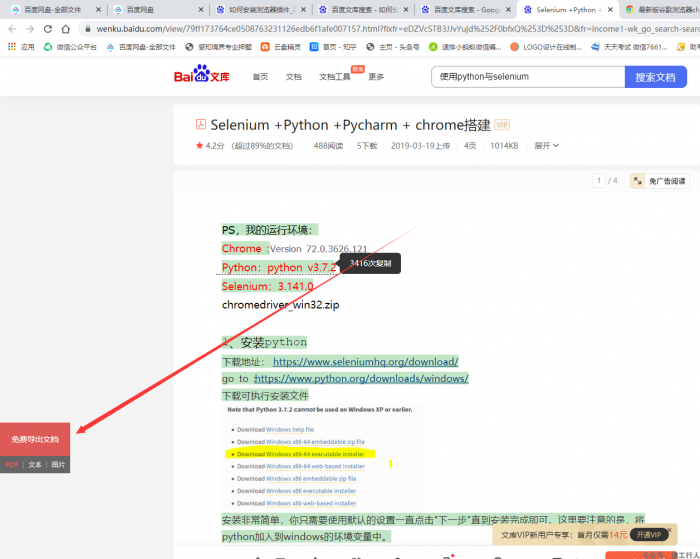Click the '下载可执行安装文件' text
Screen dimensions: 700x559
[265, 396]
